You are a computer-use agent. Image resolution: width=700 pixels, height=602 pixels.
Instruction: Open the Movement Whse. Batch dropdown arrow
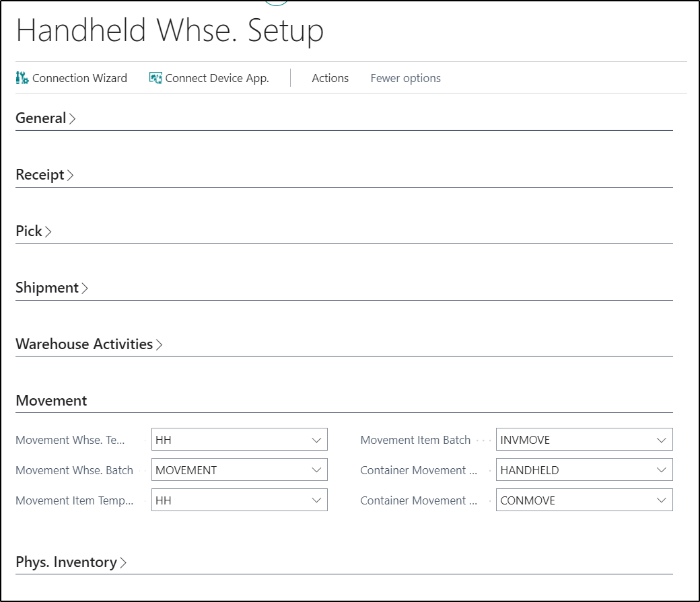pos(316,470)
